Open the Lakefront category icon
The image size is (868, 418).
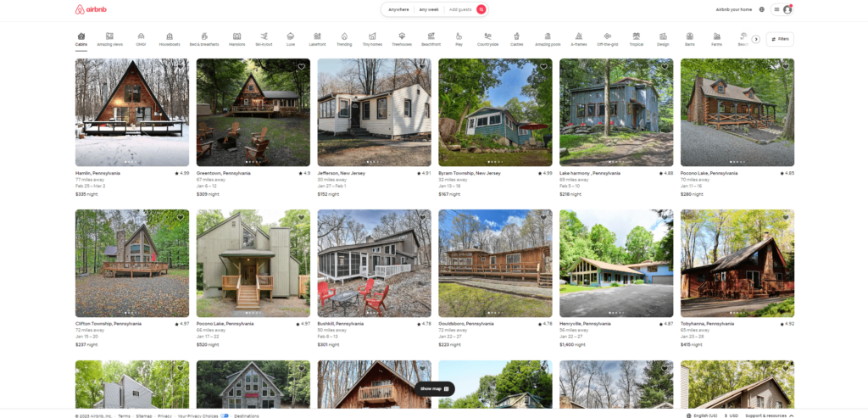317,36
